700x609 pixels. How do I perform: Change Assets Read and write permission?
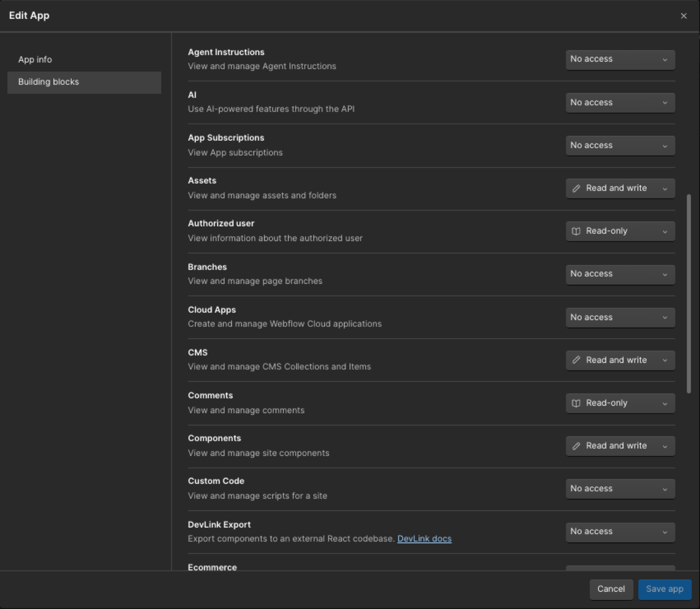click(620, 188)
